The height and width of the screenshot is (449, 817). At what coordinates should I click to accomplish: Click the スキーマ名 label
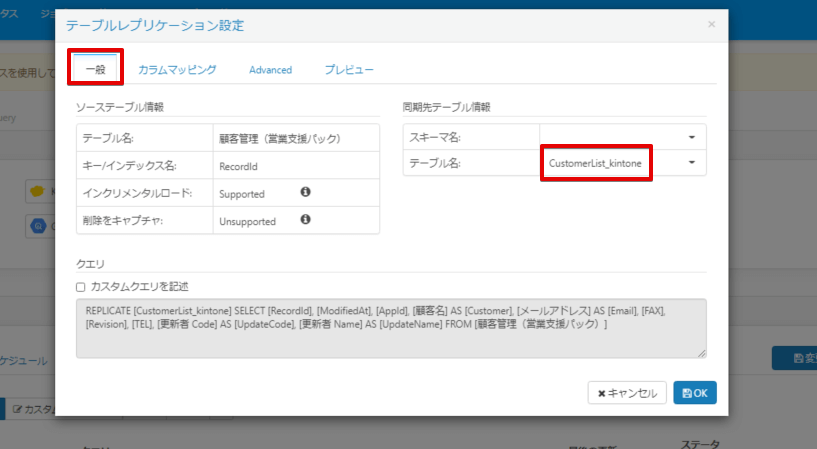[x=435, y=138]
